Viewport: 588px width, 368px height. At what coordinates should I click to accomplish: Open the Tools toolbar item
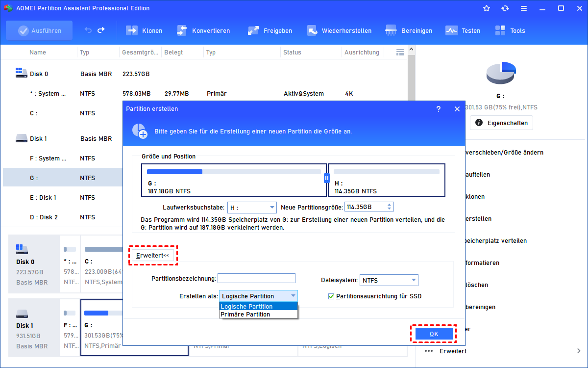click(x=510, y=30)
